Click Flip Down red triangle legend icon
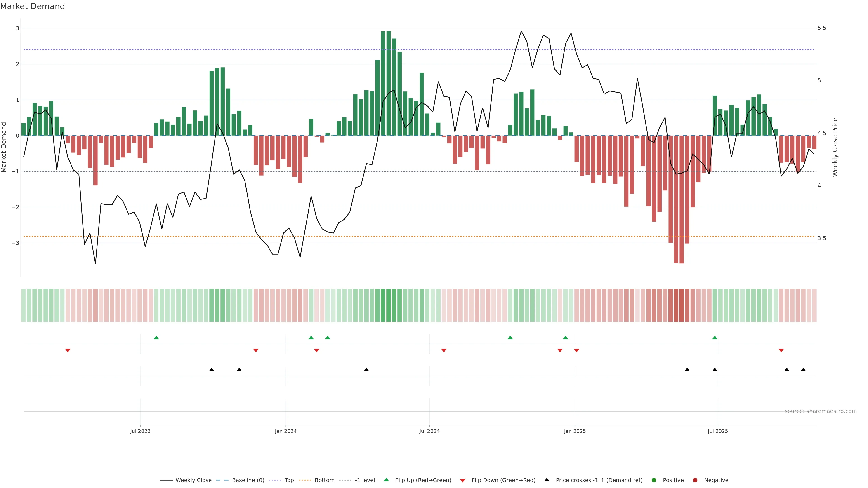 (x=463, y=480)
